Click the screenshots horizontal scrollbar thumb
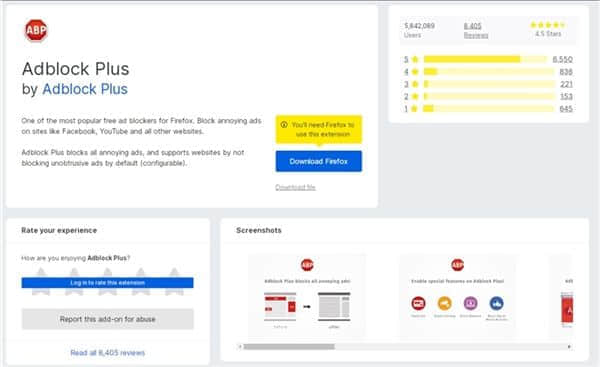Screen dimensions: 600x367 289,347
